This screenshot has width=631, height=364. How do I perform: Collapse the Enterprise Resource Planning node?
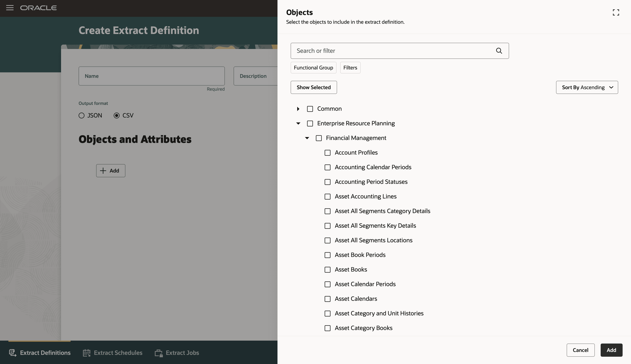pos(298,123)
